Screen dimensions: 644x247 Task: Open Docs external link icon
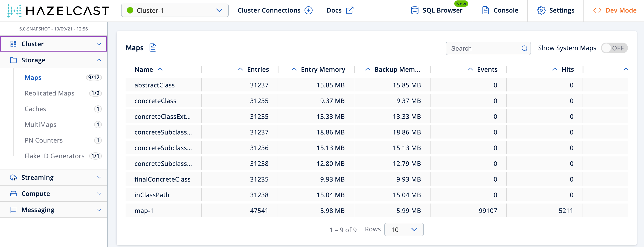coord(349,11)
